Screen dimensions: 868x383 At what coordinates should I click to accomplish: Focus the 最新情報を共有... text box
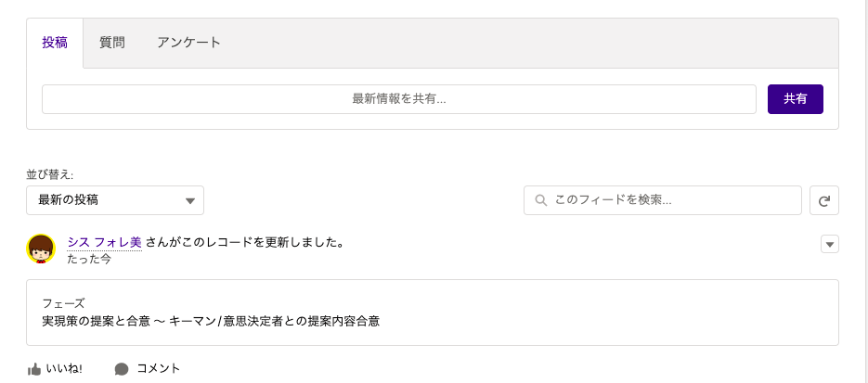tap(399, 99)
